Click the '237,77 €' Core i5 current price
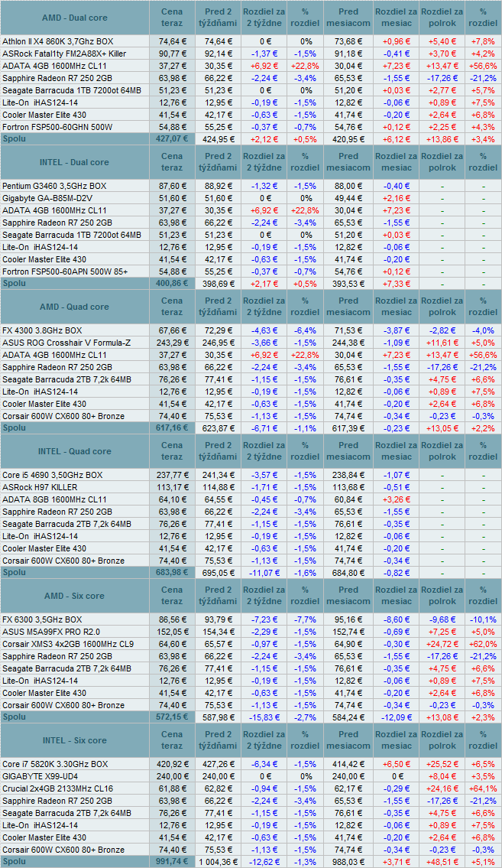The width and height of the screenshot is (502, 868). [172, 475]
